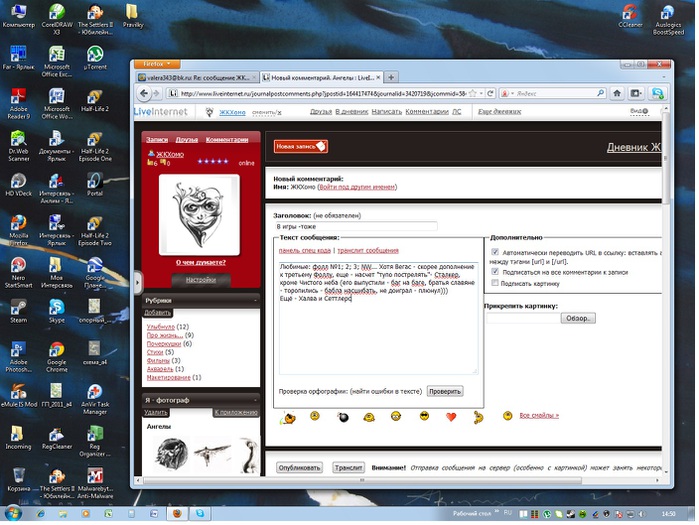Click the profile avatar mask image
The width and height of the screenshot is (699, 525).
[199, 215]
